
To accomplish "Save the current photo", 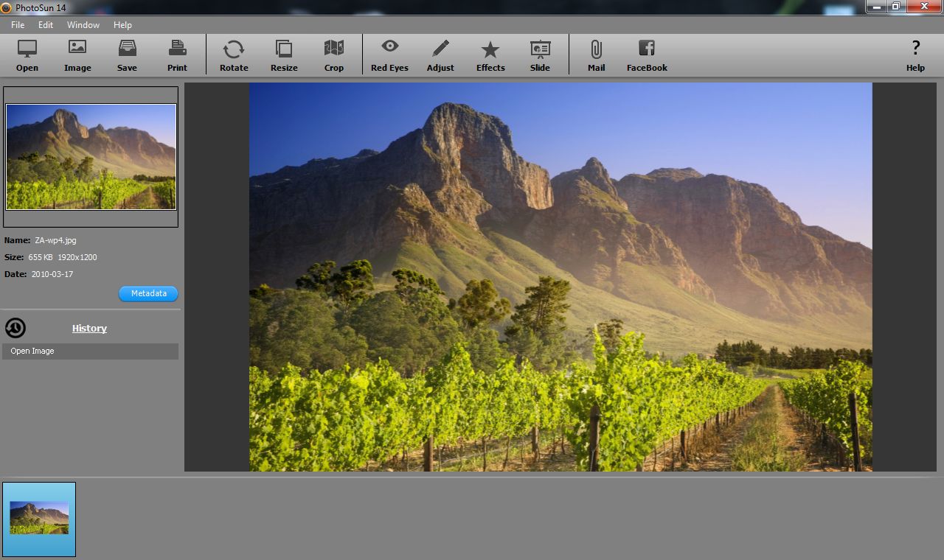I will pyautogui.click(x=127, y=55).
